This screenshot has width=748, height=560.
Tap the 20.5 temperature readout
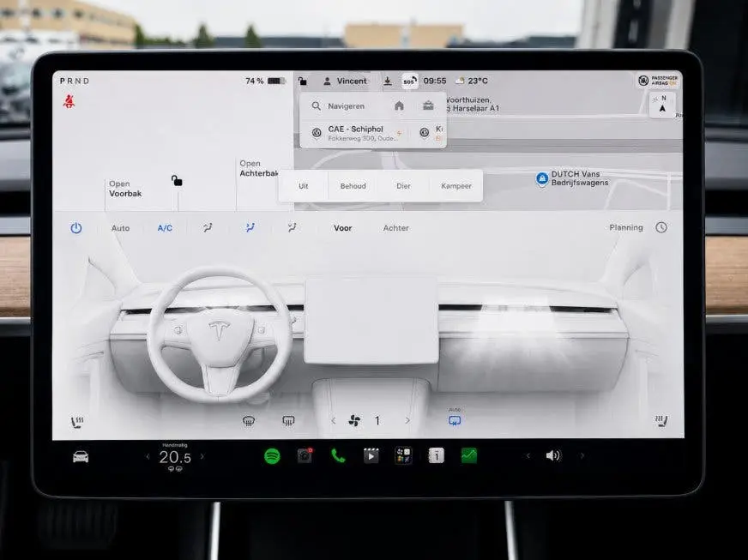coord(175,457)
